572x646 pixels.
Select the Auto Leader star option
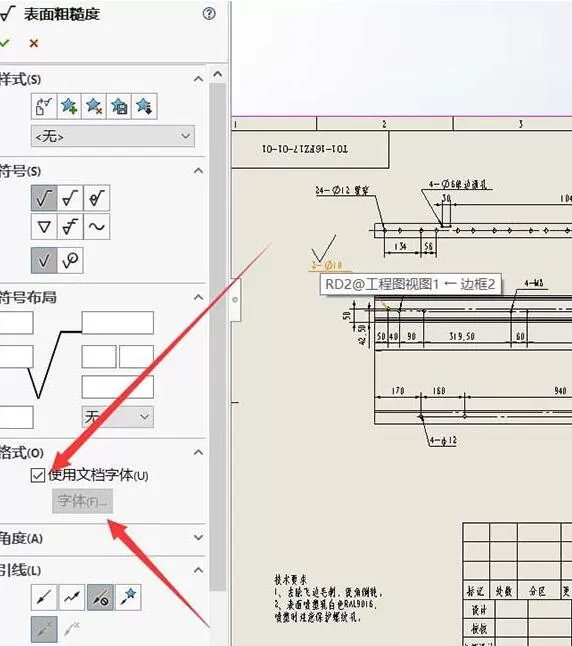pos(128,597)
